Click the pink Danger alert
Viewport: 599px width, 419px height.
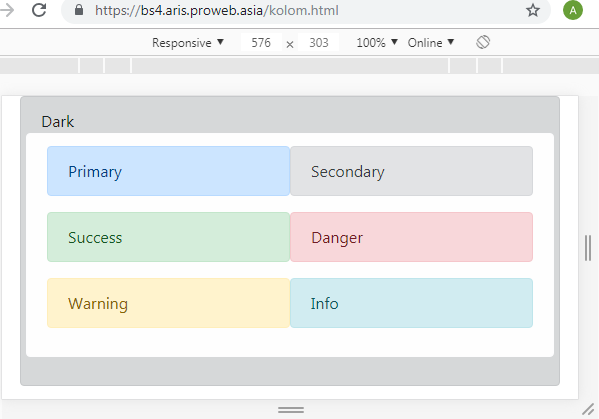point(411,237)
